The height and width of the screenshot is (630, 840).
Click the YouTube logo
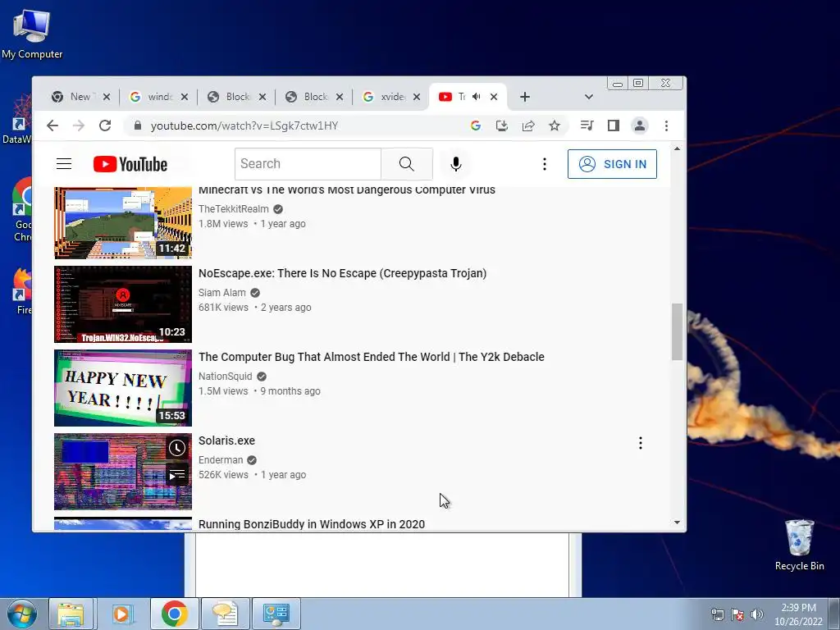[x=130, y=164]
